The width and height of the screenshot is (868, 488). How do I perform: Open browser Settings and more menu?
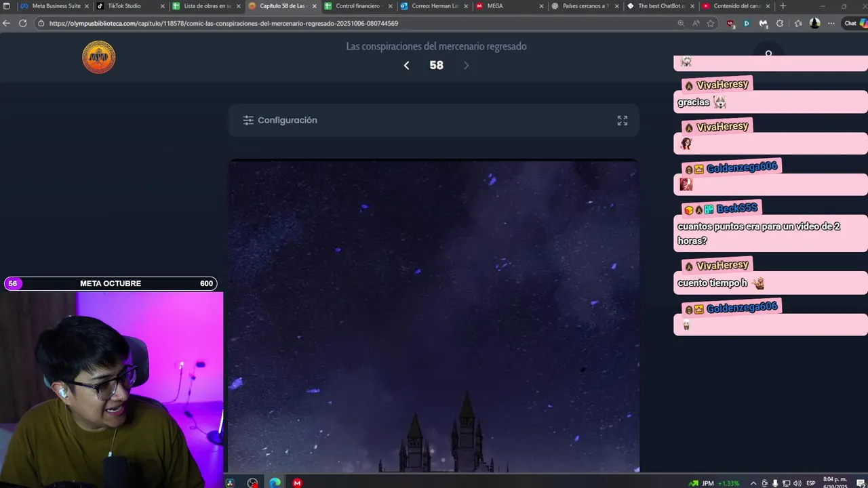pyautogui.click(x=831, y=23)
